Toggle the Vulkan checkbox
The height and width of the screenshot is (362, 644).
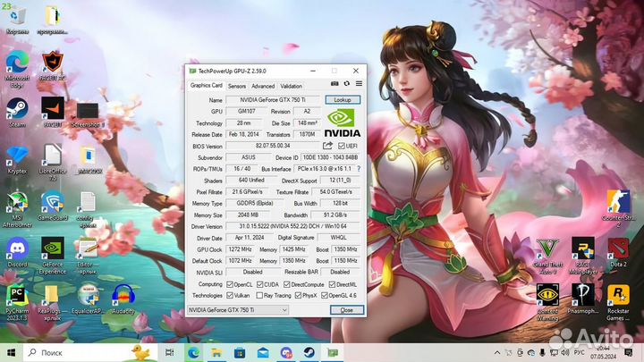[x=230, y=296]
